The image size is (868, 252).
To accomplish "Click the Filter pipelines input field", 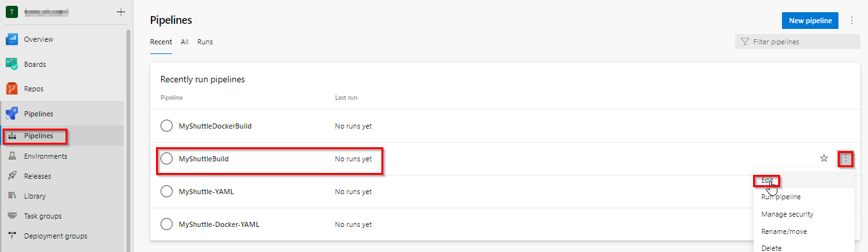I will pos(797,42).
